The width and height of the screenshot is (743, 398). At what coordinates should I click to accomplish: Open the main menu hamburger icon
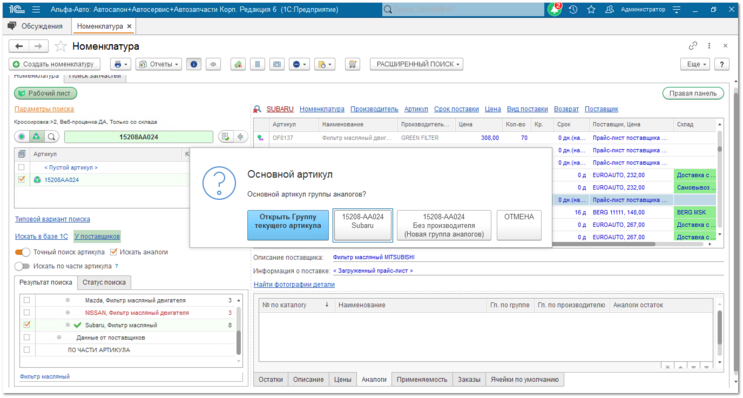click(36, 9)
